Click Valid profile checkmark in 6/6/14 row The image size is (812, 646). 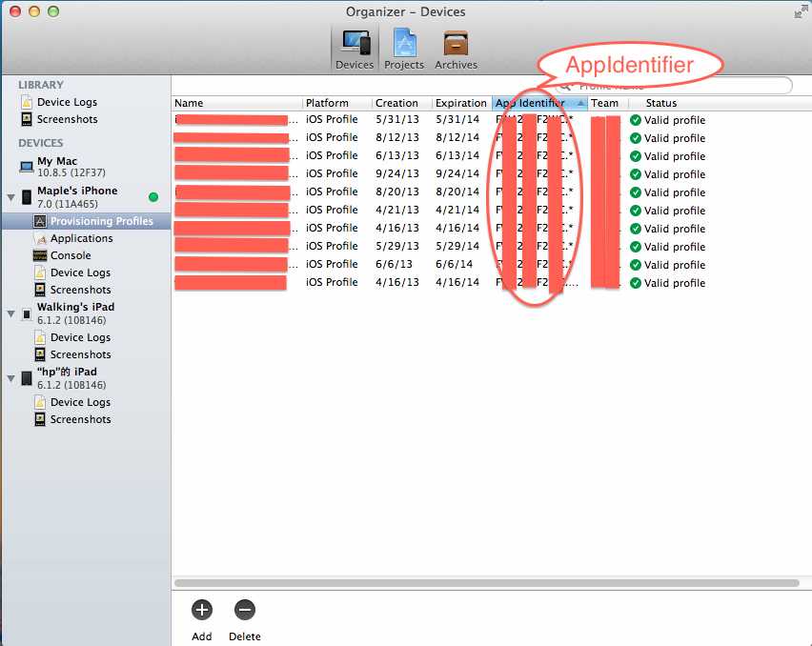636,265
